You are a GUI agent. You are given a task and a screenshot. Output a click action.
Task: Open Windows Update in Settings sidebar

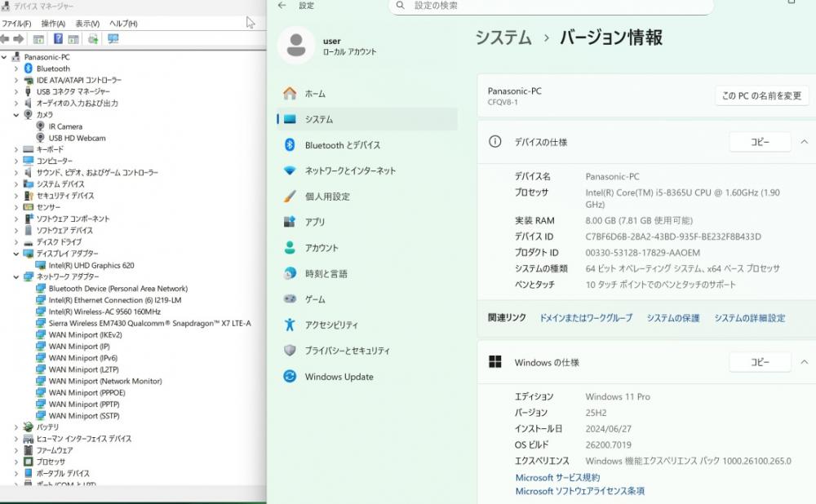367,376
